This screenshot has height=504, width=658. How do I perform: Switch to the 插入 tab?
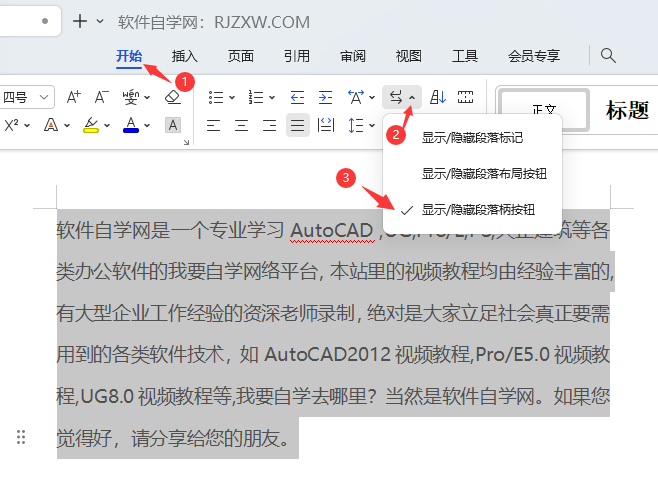185,56
